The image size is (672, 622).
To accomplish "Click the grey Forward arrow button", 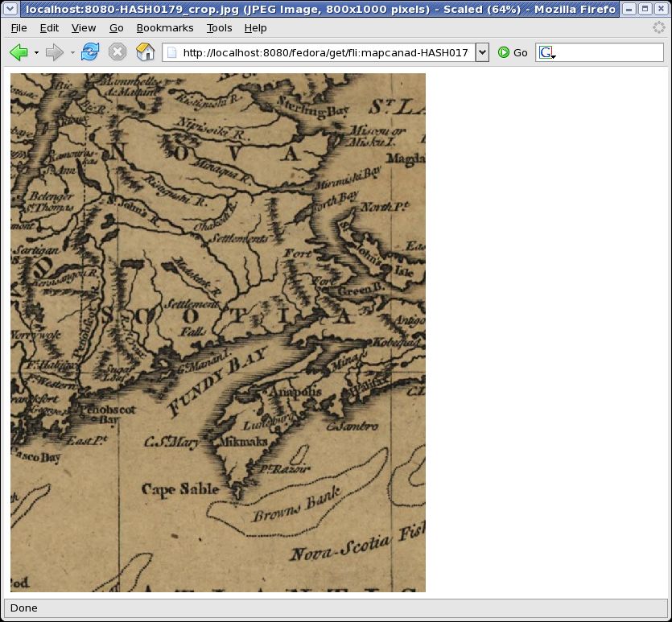I will (55, 52).
